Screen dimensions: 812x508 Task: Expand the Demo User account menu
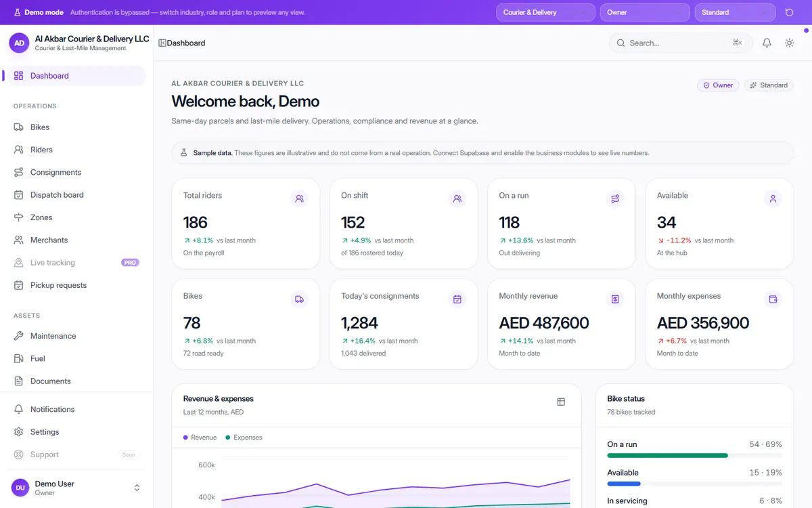tap(76, 488)
